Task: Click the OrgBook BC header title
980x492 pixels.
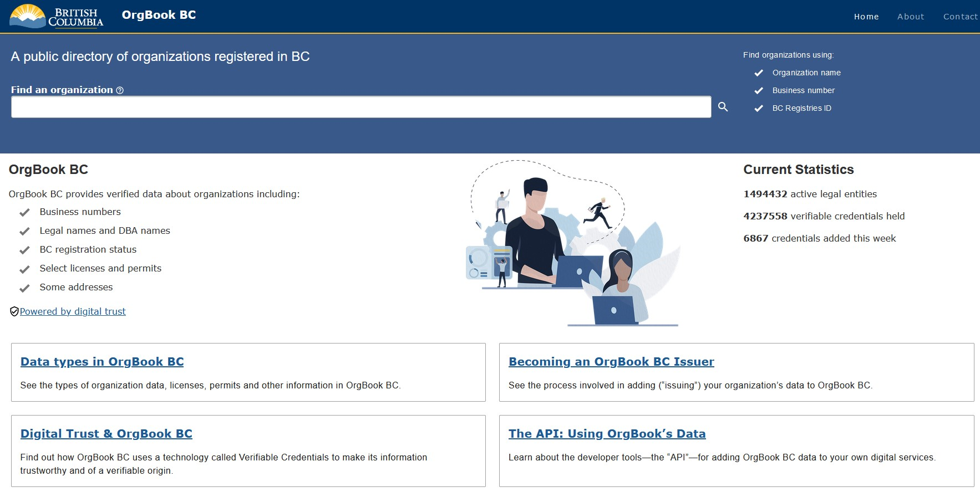Action: tap(159, 15)
